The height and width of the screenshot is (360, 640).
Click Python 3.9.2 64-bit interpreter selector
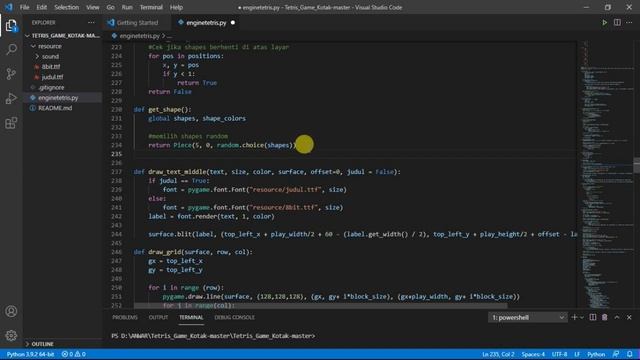pos(30,354)
